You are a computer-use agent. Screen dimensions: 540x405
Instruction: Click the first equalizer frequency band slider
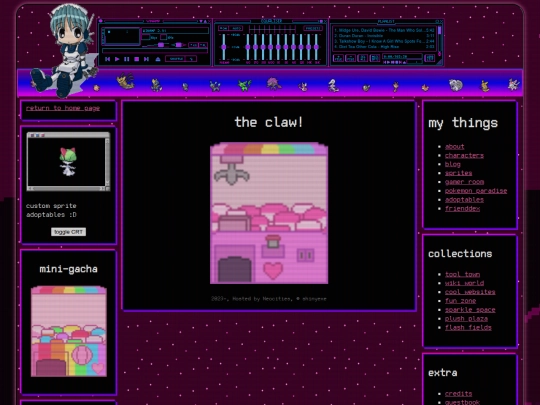point(248,47)
